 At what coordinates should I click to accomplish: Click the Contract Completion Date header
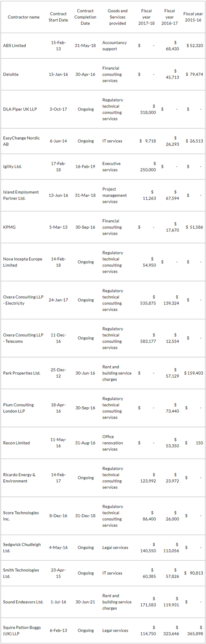point(85,17)
